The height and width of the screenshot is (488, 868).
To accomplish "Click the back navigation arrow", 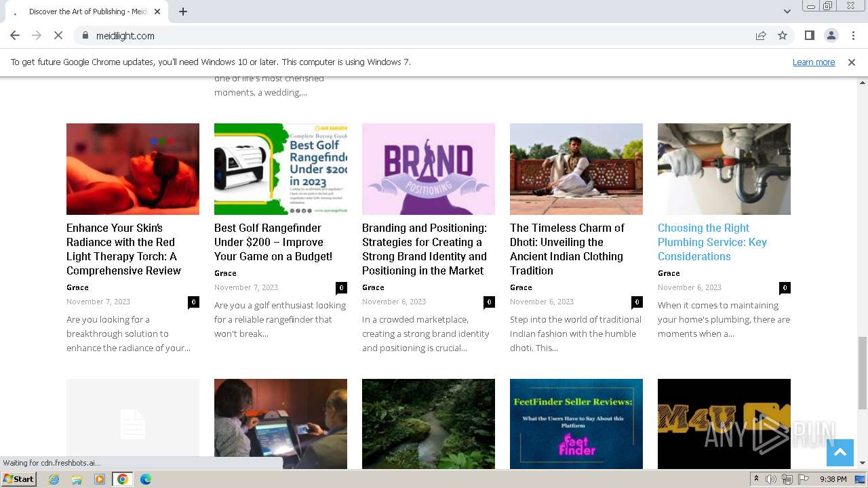I will [x=15, y=36].
